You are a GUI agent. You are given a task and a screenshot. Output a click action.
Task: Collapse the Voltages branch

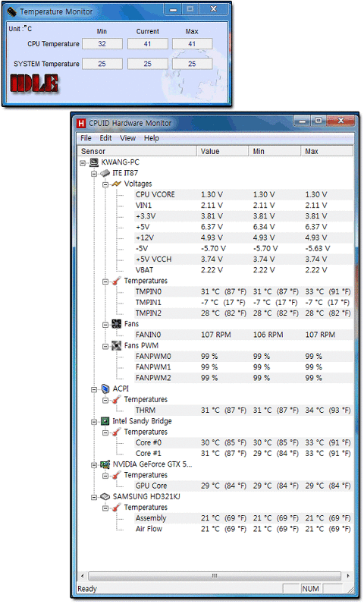point(105,184)
